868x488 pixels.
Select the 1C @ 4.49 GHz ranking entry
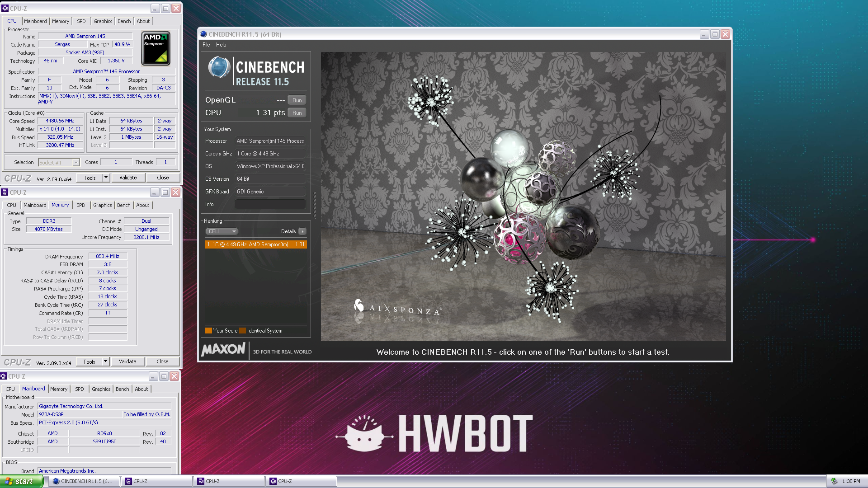(256, 244)
